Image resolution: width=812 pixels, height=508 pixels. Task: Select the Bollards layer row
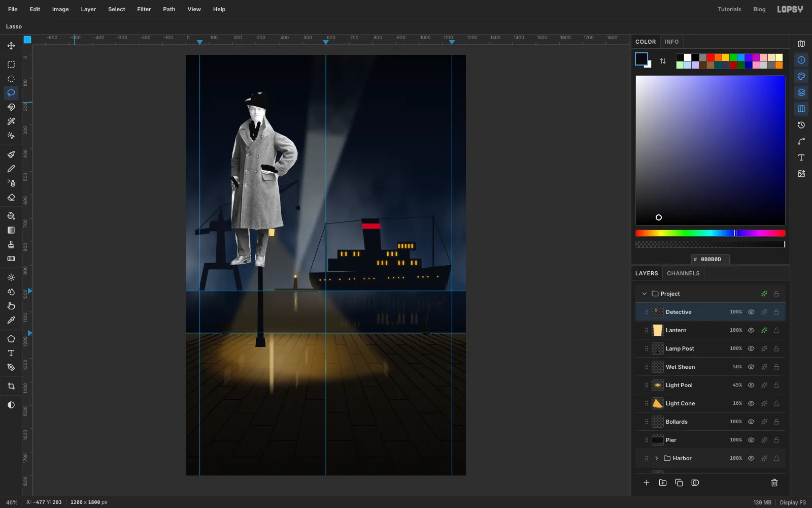tap(710, 422)
